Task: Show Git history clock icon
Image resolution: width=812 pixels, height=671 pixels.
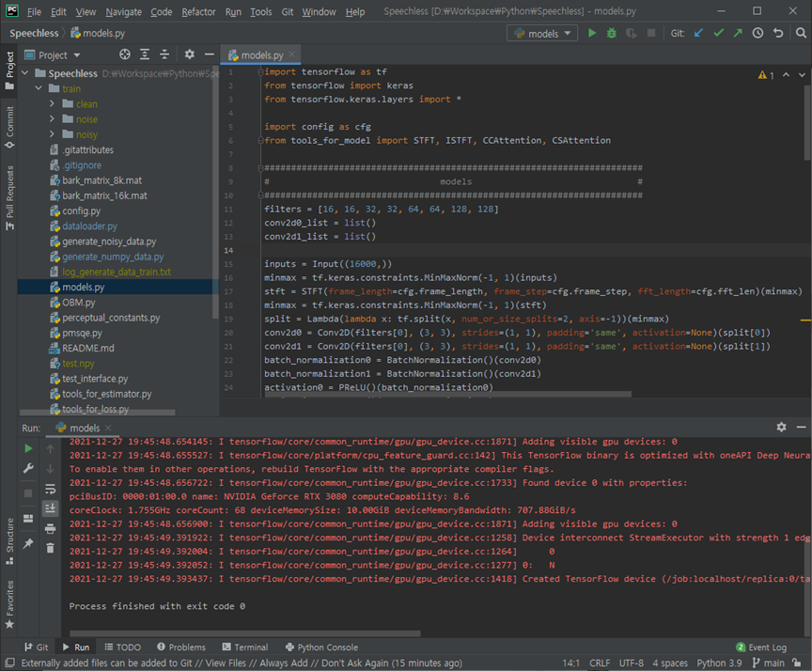Action: [757, 33]
